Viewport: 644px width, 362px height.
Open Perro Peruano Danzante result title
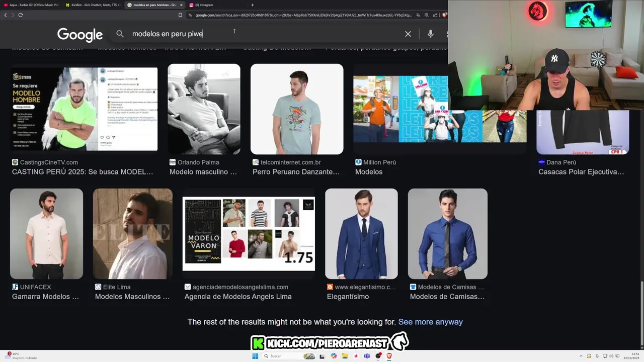tap(296, 172)
